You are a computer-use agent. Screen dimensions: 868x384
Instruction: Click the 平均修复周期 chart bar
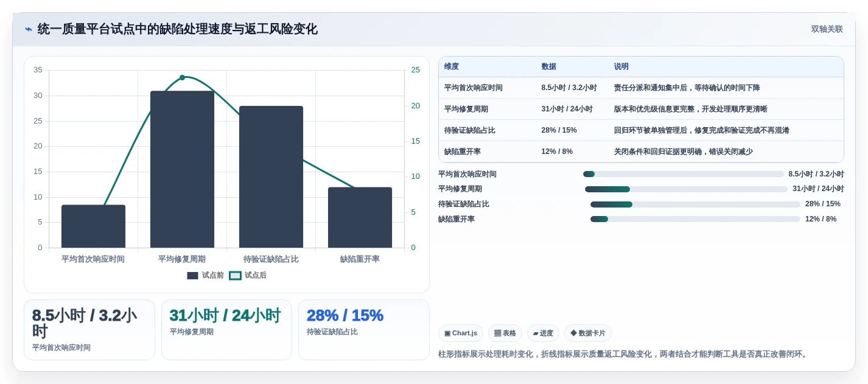[182, 169]
